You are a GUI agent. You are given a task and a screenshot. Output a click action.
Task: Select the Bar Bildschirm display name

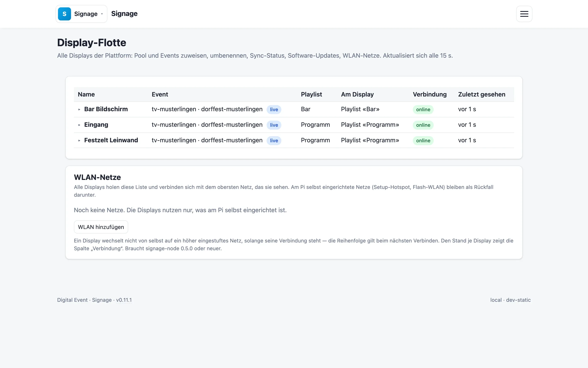tap(106, 109)
